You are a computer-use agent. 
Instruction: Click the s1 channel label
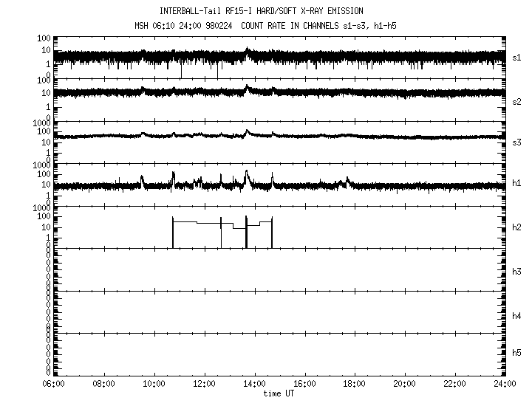517,57
